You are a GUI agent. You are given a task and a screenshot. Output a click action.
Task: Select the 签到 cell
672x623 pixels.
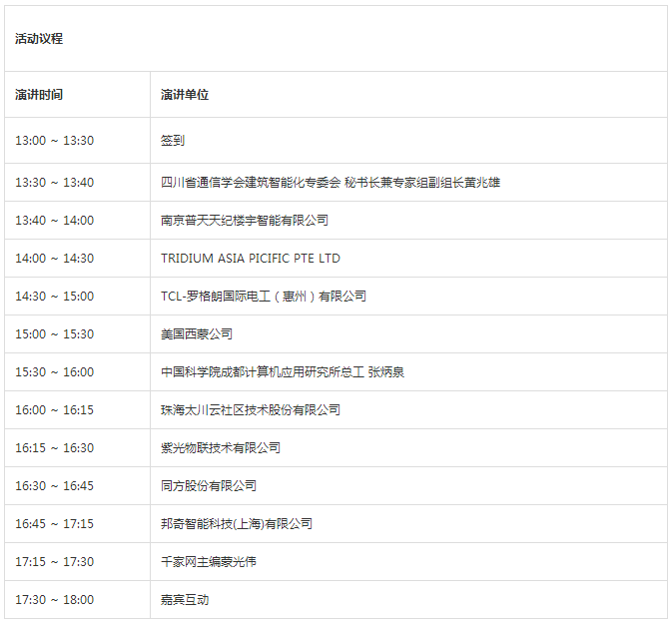tap(173, 141)
